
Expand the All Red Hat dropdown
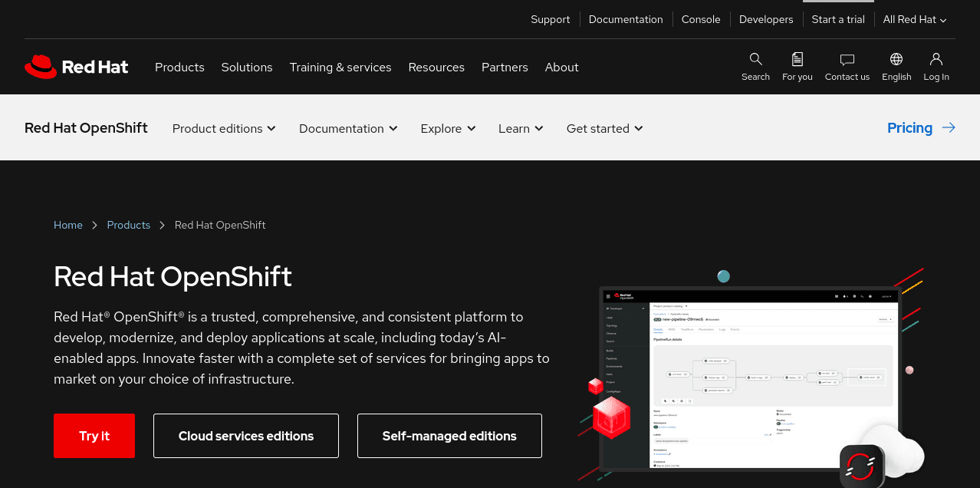(915, 19)
